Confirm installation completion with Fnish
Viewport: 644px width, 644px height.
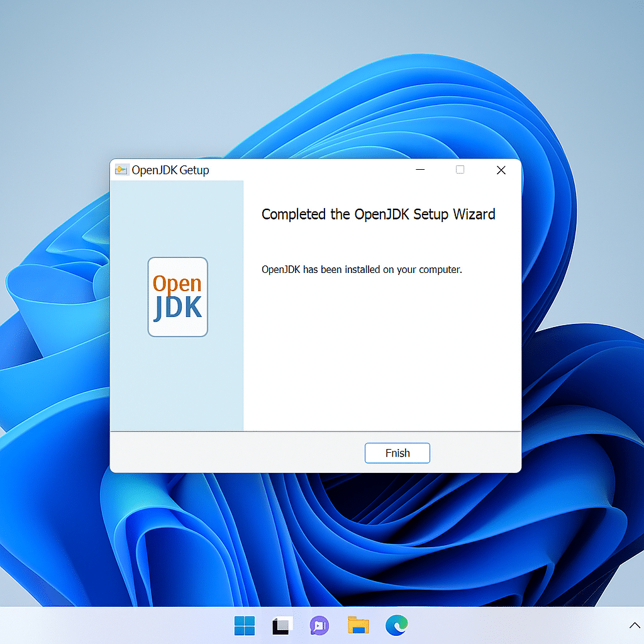point(397,453)
